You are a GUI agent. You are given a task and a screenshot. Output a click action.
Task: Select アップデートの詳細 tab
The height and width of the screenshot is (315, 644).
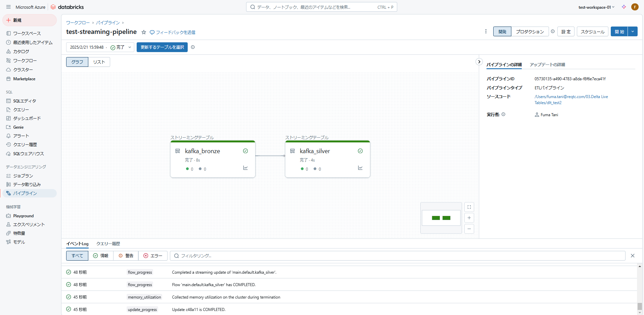547,64
